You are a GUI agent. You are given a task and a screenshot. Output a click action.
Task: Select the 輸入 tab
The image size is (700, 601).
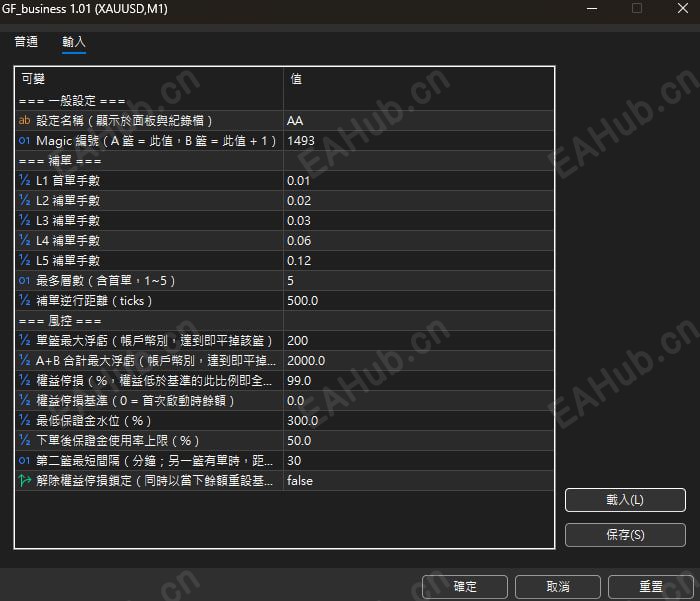coord(74,42)
